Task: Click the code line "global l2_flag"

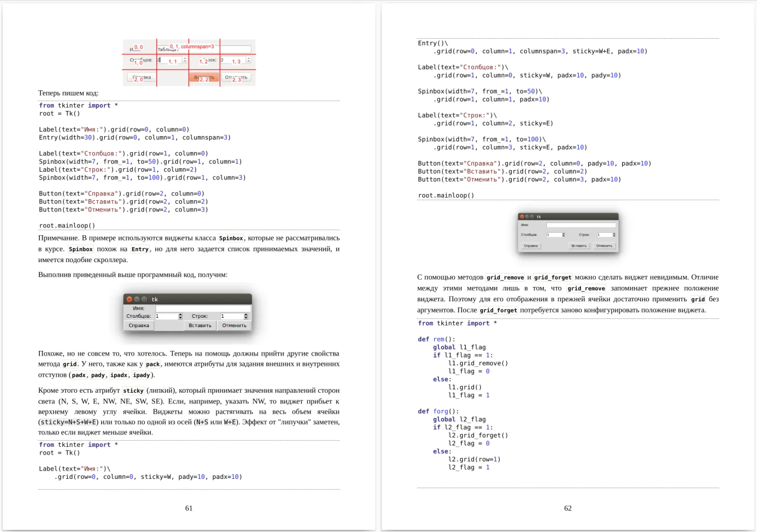Action: click(460, 420)
